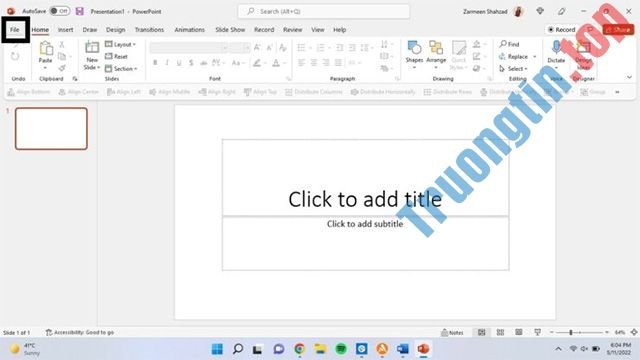Open the Animations tab
The image size is (640, 360).
[189, 30]
